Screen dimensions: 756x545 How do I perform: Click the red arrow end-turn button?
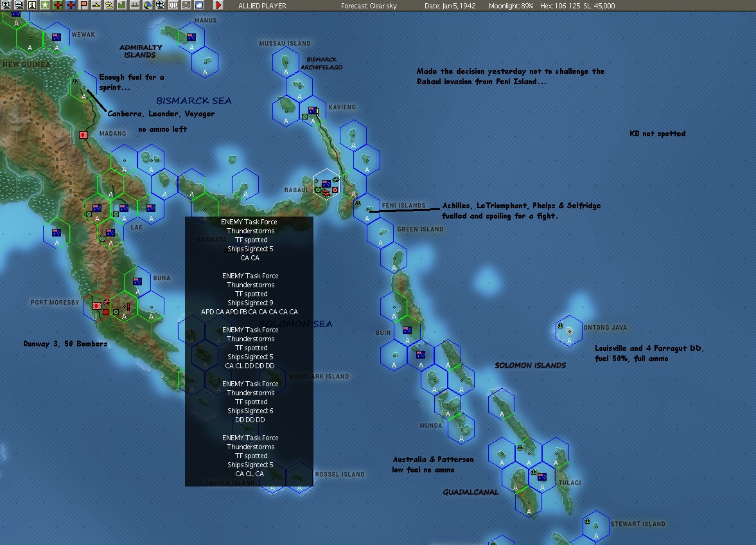(x=218, y=5)
